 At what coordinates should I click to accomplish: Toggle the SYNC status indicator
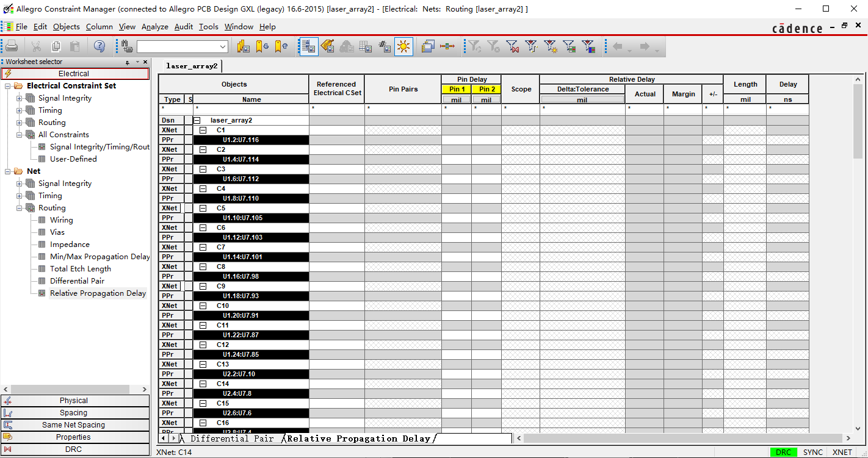[812, 453]
